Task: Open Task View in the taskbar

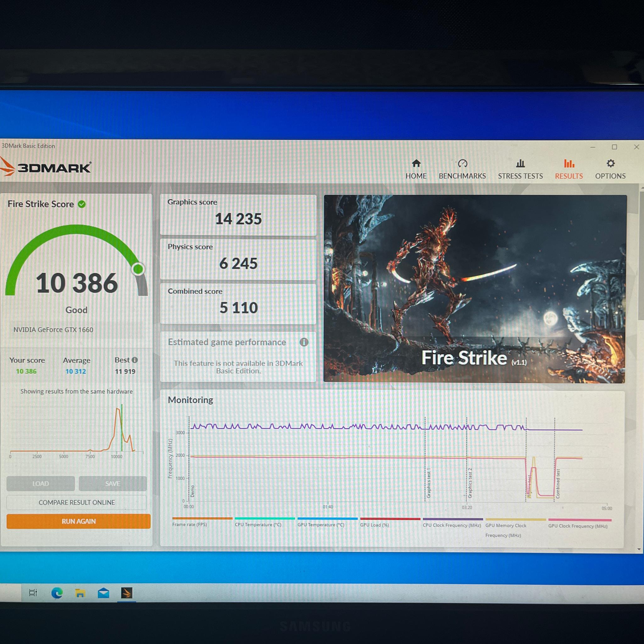Action: click(33, 593)
